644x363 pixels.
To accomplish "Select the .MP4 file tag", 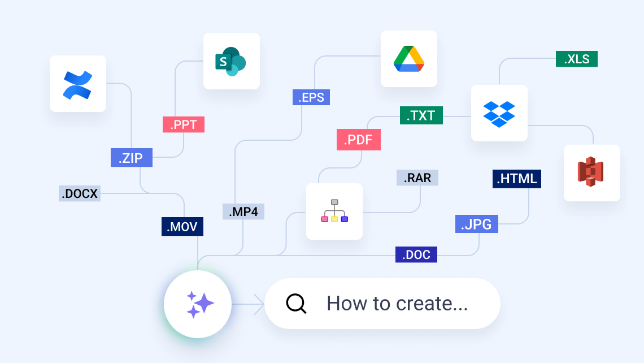I will click(x=243, y=211).
